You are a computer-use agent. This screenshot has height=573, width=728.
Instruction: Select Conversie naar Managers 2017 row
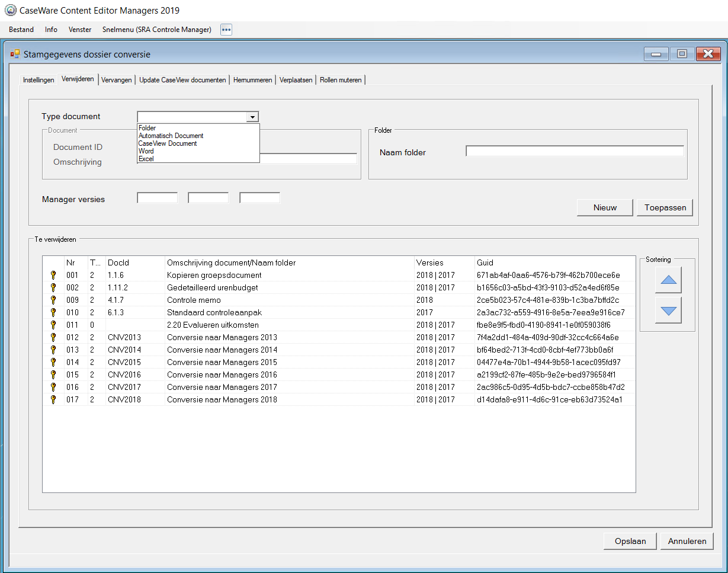(339, 387)
